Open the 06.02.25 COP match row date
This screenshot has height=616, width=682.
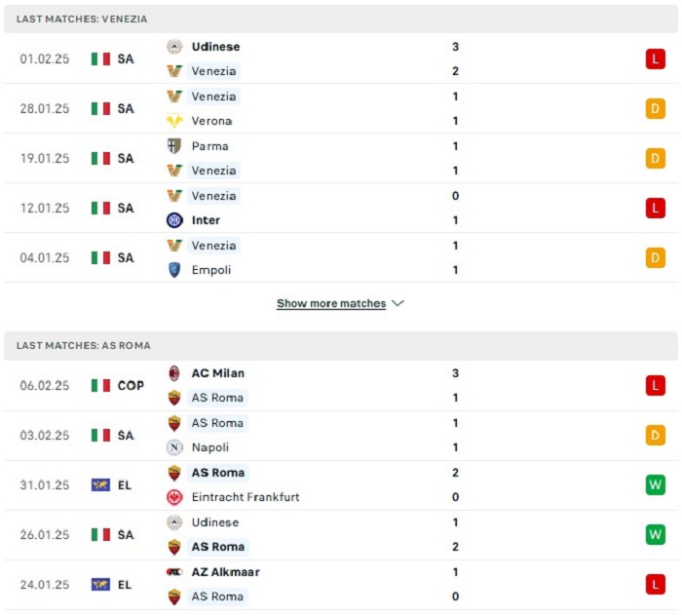coord(45,386)
